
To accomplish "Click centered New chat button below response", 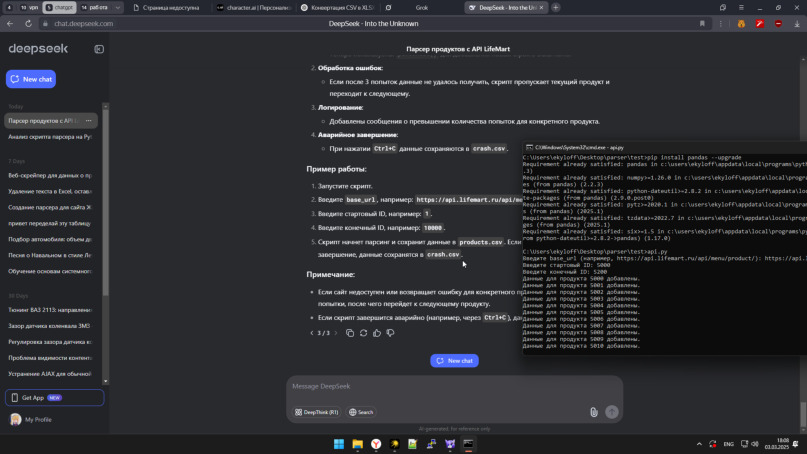I will 454,361.
